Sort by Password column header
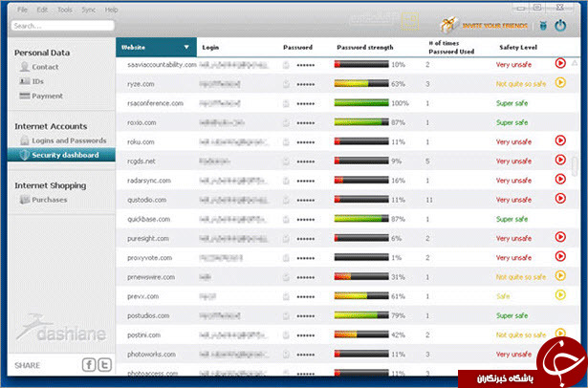The image size is (588, 388). tap(297, 47)
